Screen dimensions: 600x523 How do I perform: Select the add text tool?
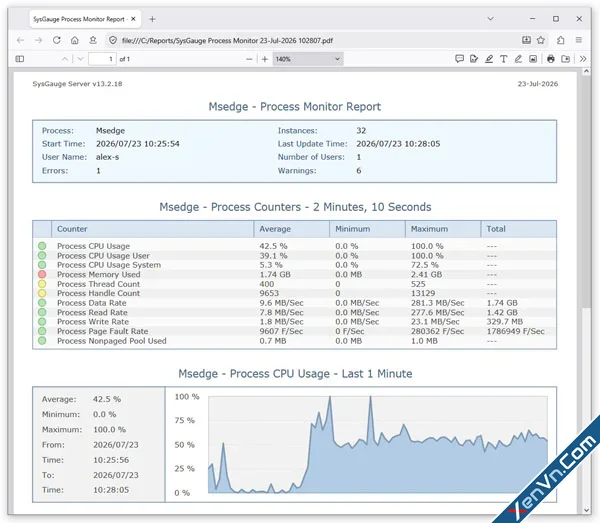point(504,59)
